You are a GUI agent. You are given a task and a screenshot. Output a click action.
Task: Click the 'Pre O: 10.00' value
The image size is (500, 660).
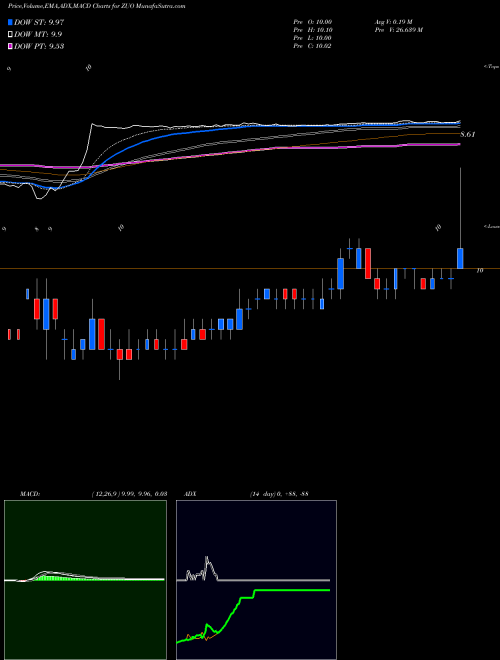tap(312, 22)
